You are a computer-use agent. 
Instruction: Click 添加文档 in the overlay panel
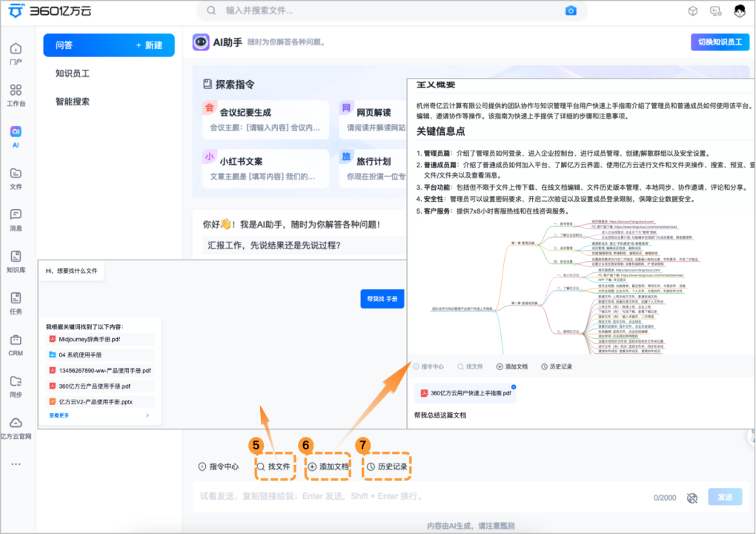(x=512, y=366)
